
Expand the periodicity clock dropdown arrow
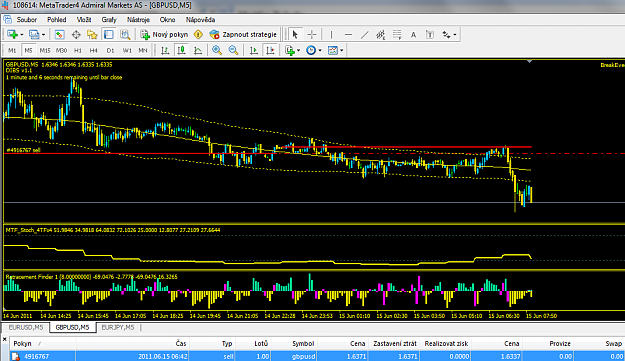pyautogui.click(x=320, y=51)
